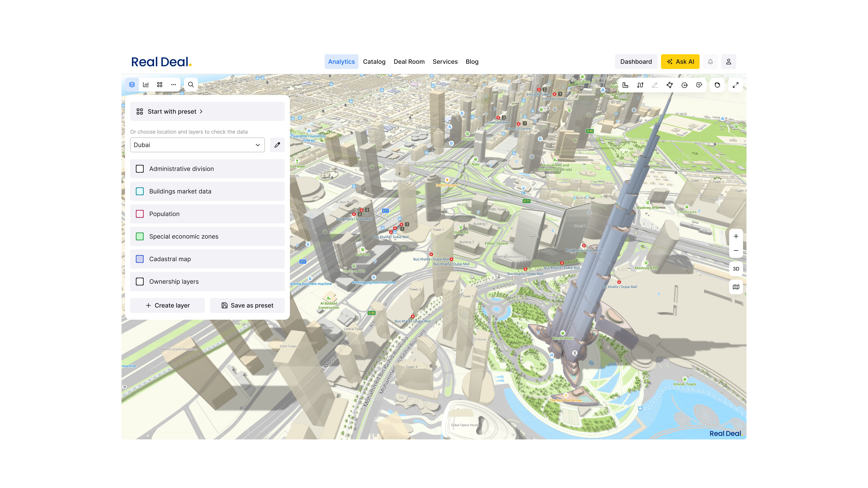Select the route path drawing tool
The image size is (868, 488).
640,85
